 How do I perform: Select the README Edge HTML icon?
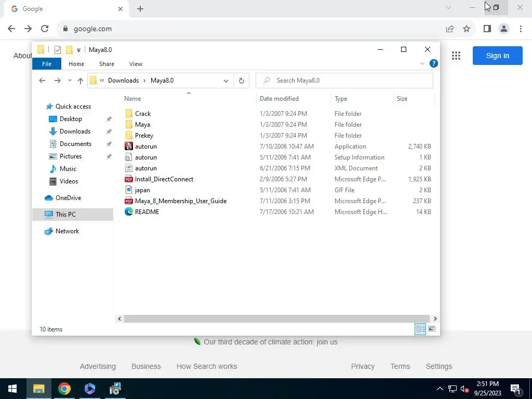[x=129, y=212]
